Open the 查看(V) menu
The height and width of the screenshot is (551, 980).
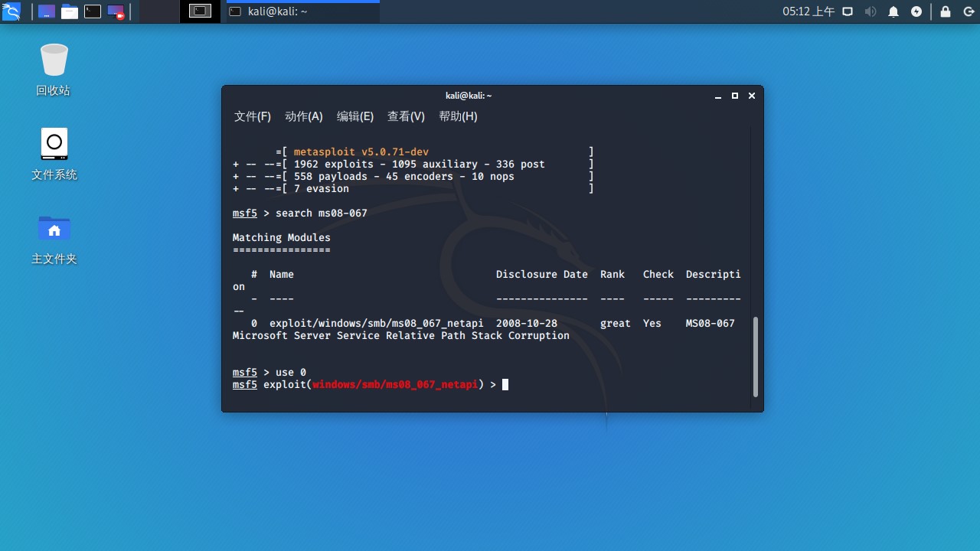click(406, 116)
